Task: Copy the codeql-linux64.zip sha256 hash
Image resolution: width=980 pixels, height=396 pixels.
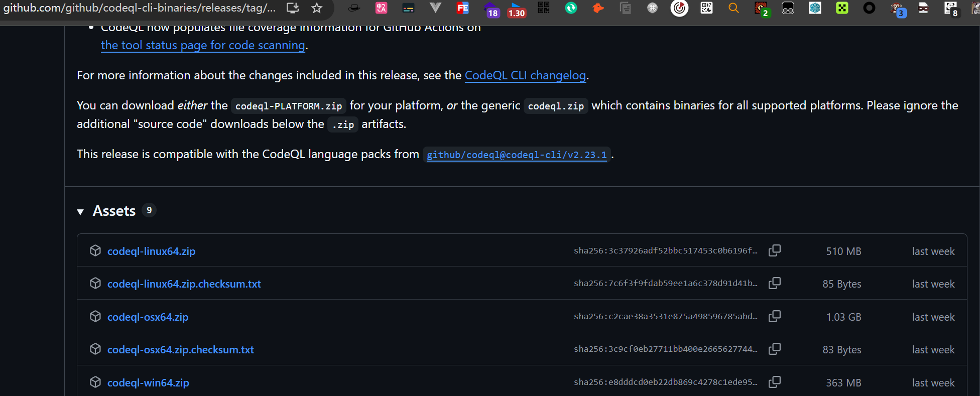Action: 775,250
